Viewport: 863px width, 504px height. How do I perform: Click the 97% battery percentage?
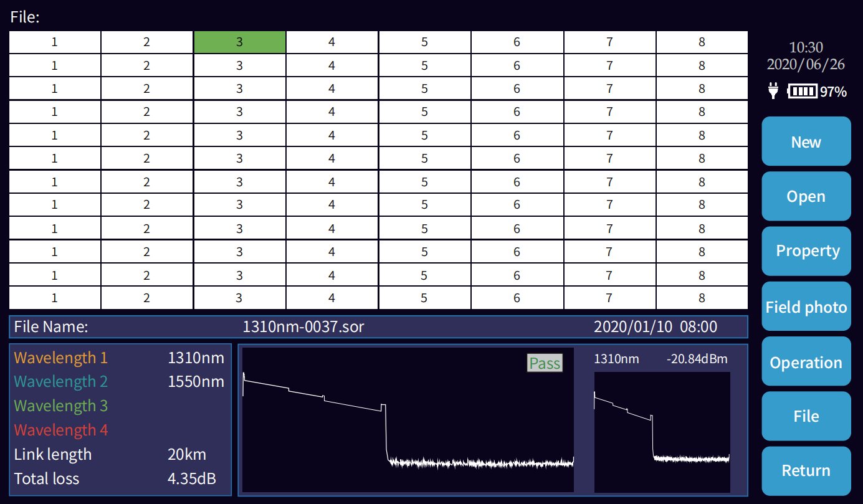pos(833,92)
